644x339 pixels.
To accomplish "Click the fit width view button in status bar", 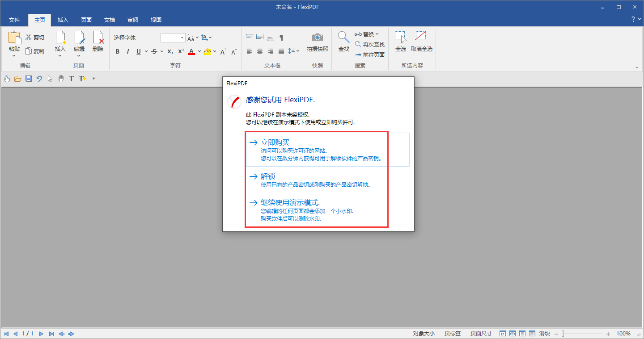I will click(513, 334).
